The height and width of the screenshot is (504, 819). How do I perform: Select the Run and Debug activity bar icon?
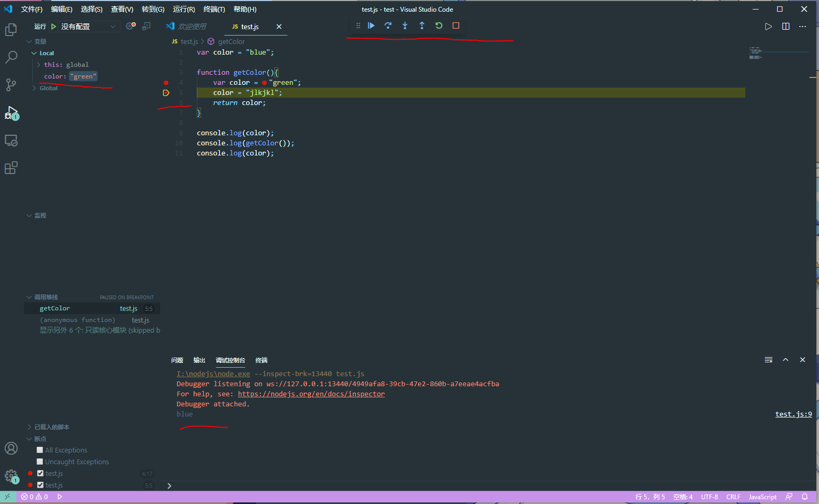[11, 112]
